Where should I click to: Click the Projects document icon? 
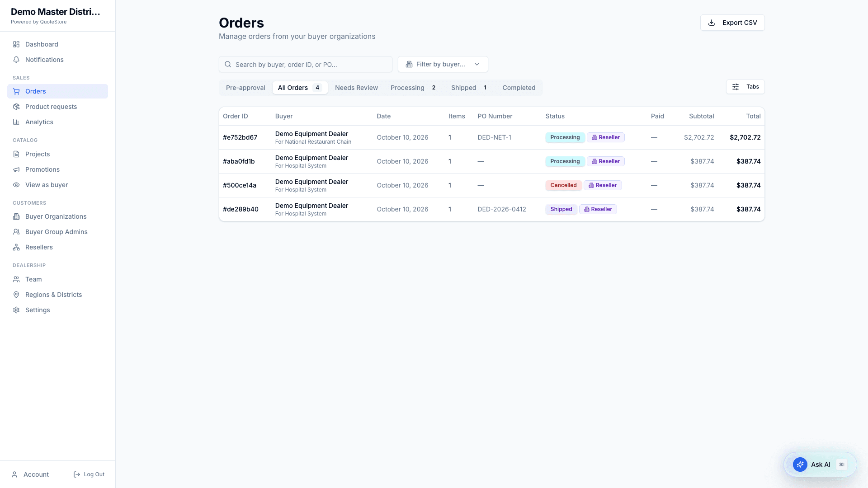click(16, 154)
